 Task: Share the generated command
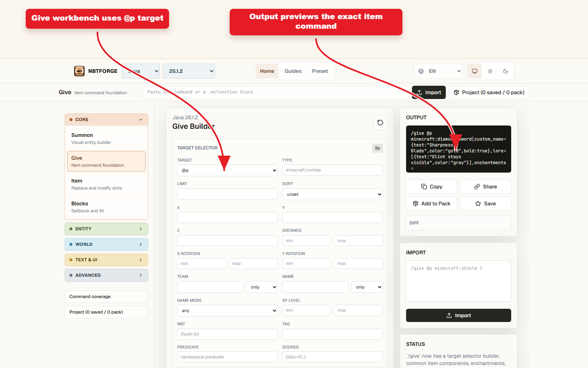(485, 187)
